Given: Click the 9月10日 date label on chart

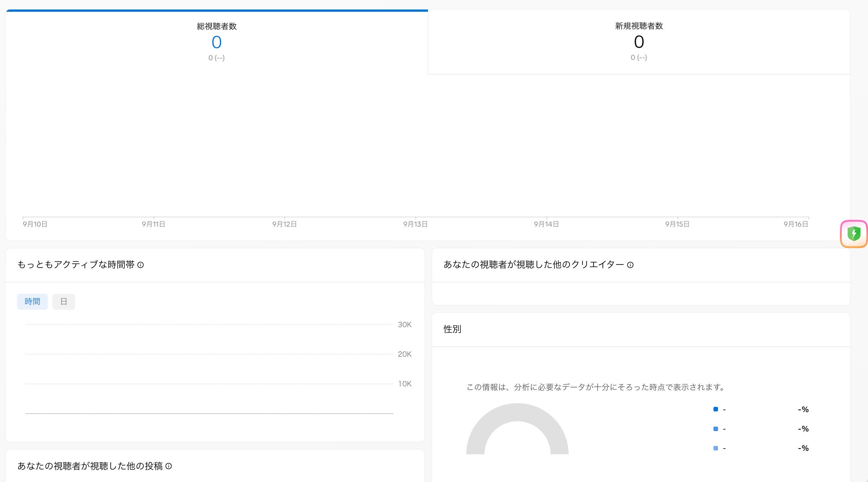Looking at the screenshot, I should point(35,224).
